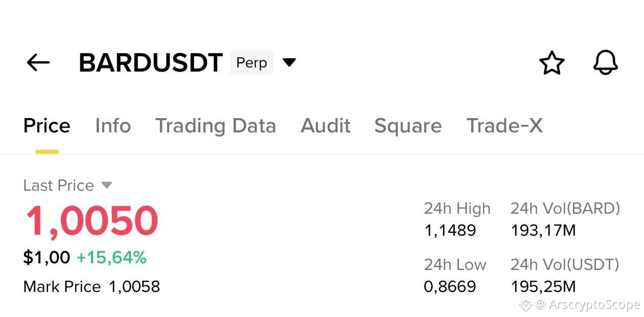Tap the Perp contract badge

coord(251,63)
